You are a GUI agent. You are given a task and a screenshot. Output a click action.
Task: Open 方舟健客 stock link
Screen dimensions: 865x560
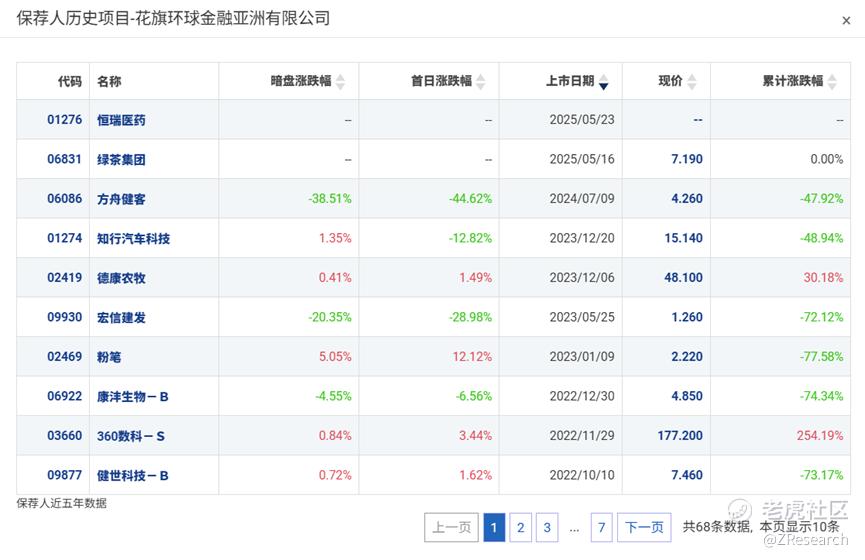point(121,199)
